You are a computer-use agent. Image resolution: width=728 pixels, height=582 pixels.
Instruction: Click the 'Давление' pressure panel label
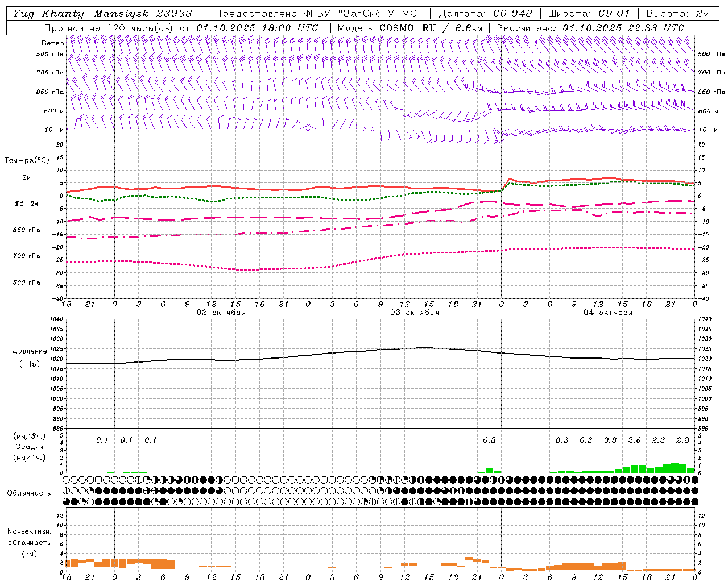pyautogui.click(x=30, y=351)
